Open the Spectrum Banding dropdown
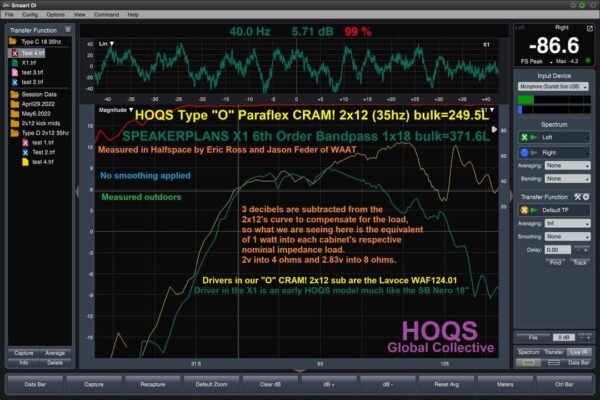Image resolution: width=600 pixels, height=400 pixels. point(567,179)
